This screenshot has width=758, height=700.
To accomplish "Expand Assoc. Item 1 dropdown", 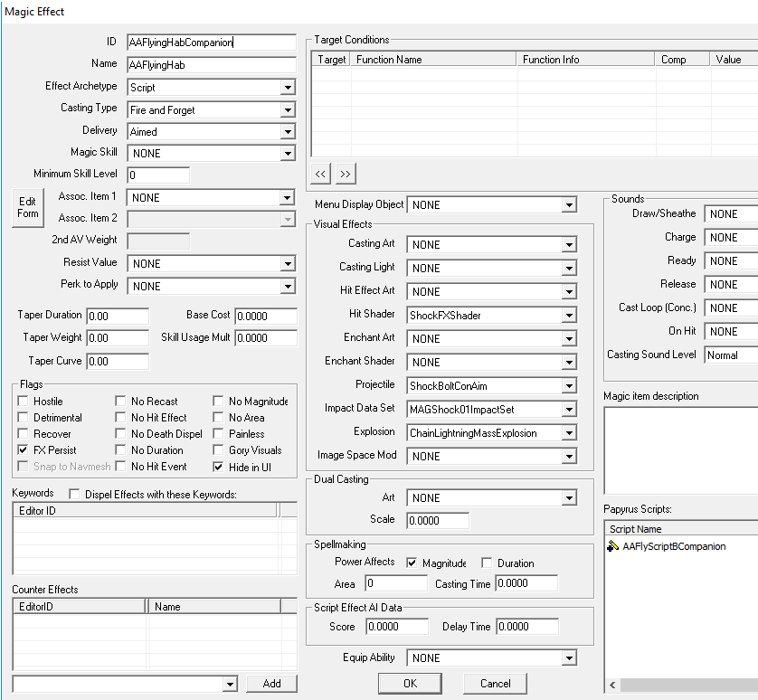I will click(x=287, y=198).
